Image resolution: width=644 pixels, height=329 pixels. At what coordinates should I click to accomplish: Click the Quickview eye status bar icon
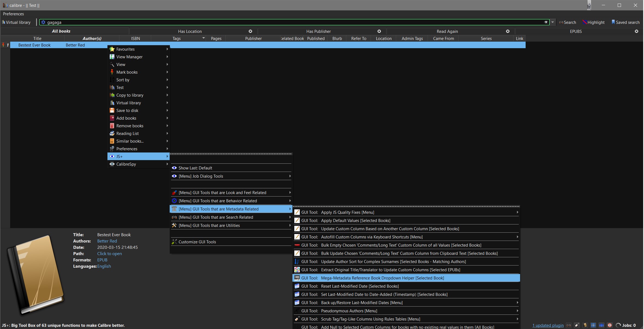point(610,325)
